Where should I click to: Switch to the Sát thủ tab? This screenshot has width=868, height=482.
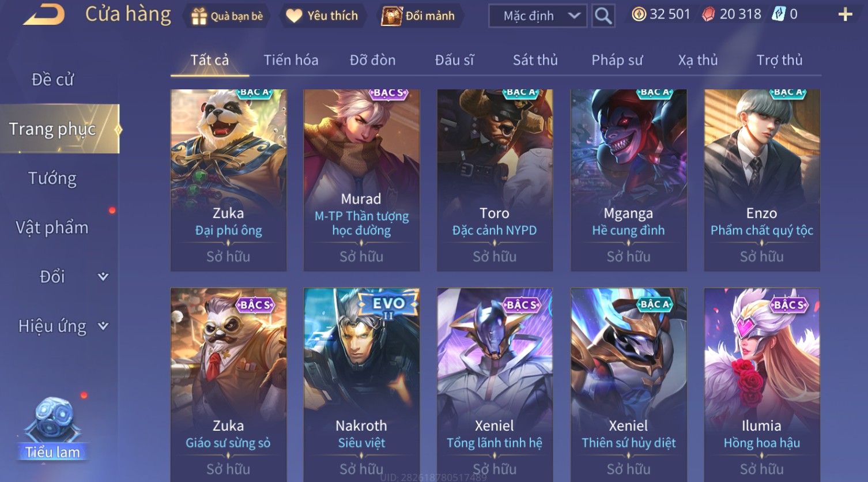click(535, 60)
